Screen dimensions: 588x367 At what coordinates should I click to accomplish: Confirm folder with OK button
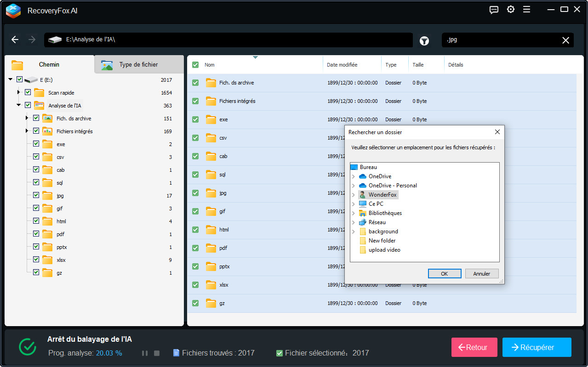[444, 273]
